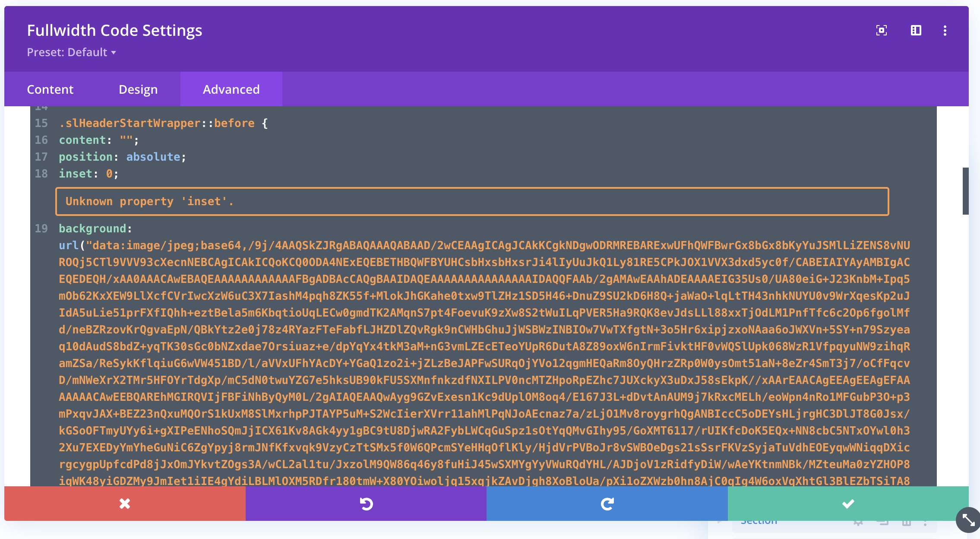This screenshot has height=539, width=980.
Task: Save settings with green checkmark button
Action: [848, 504]
